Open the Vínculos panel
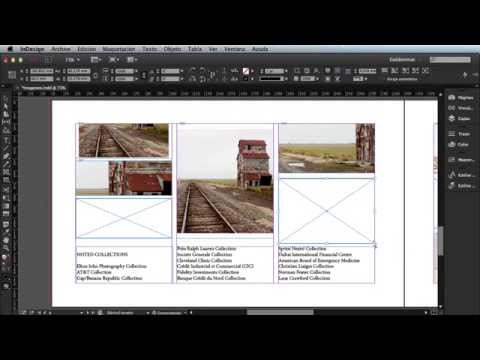480x360 pixels. click(x=461, y=108)
